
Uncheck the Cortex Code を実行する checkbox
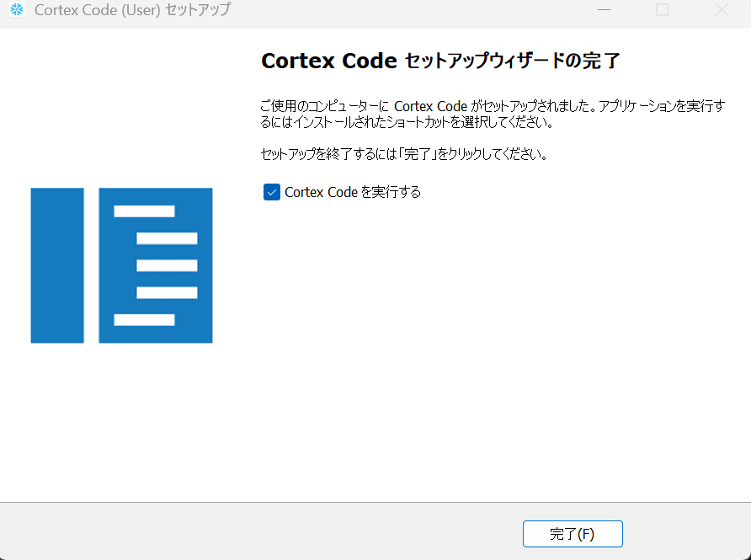(x=272, y=192)
